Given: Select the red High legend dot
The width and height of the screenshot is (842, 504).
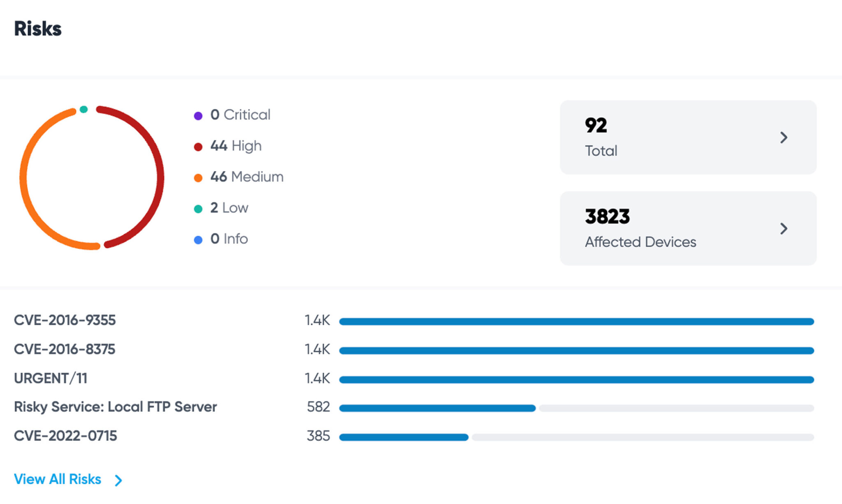Looking at the screenshot, I should (x=198, y=147).
